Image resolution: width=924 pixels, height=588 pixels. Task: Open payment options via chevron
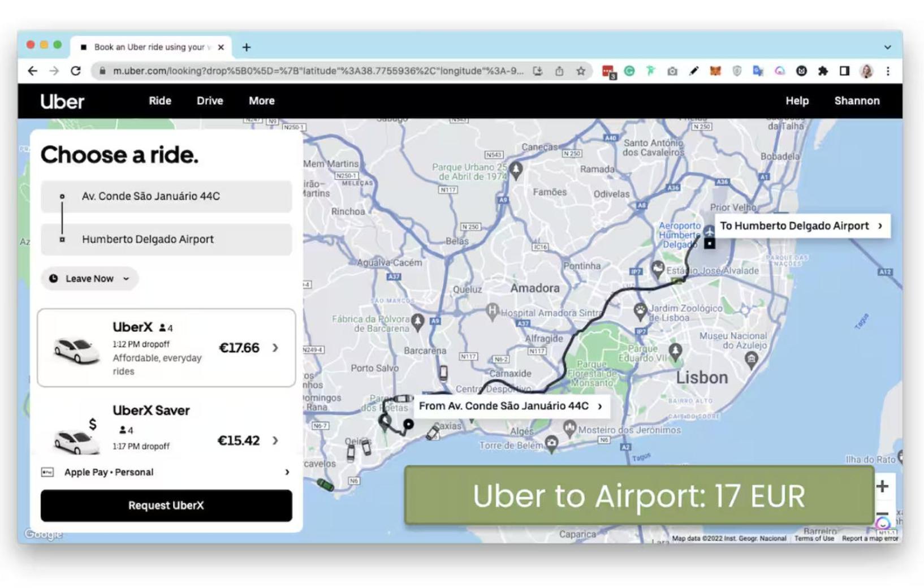[x=287, y=472]
